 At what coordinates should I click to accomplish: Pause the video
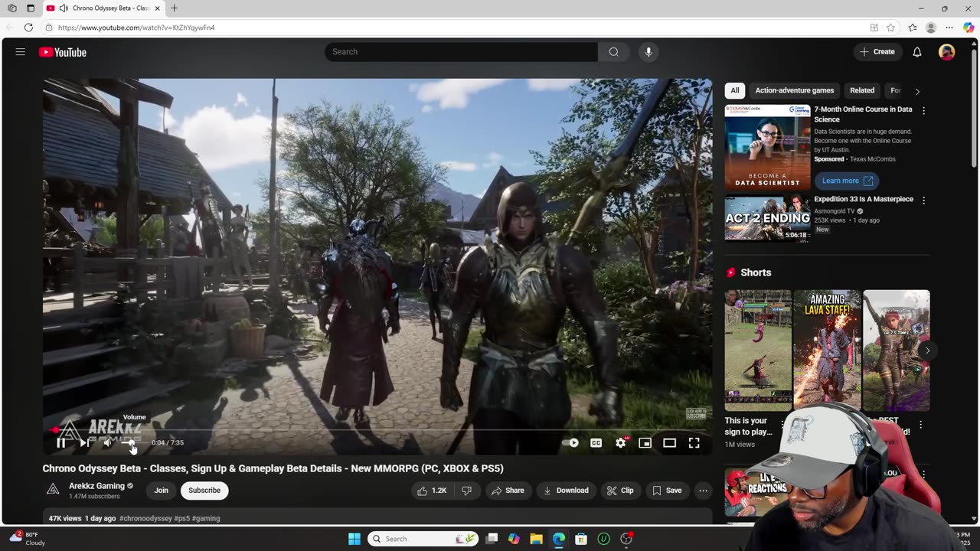61,442
